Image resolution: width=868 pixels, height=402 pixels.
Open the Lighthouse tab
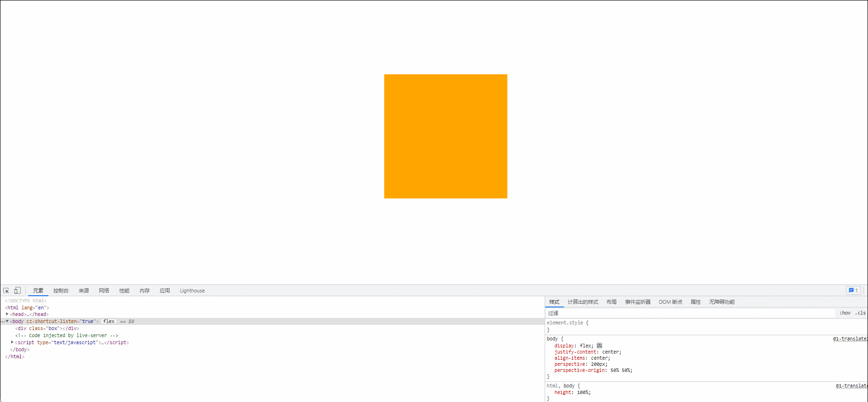[192, 291]
